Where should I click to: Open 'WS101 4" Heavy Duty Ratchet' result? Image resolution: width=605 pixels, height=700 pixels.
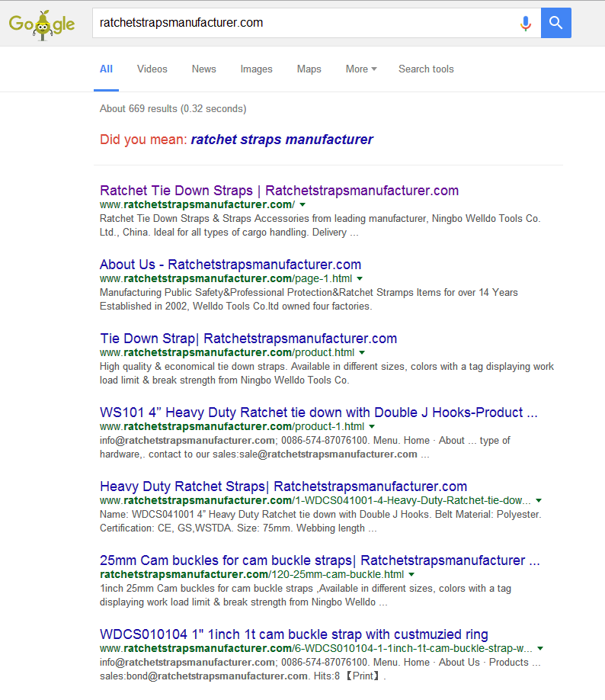(x=319, y=413)
